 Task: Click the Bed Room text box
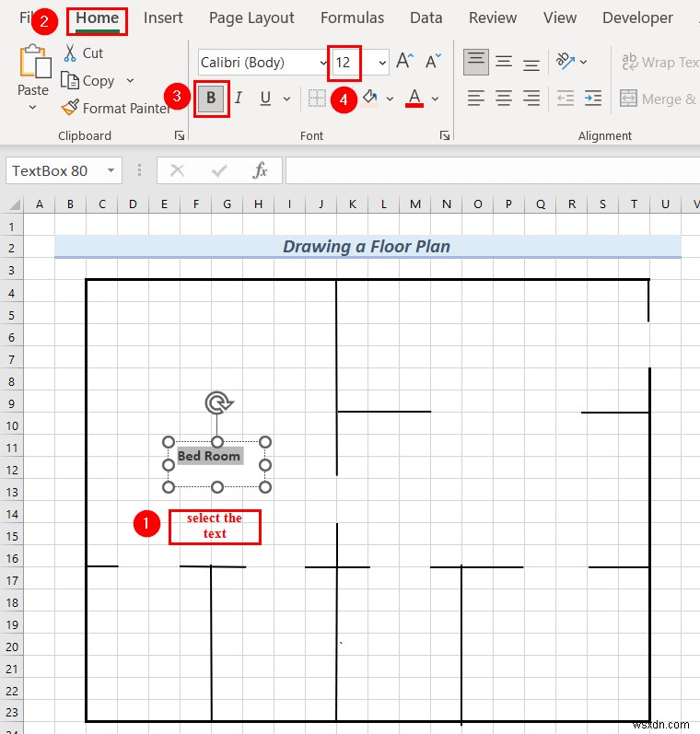point(216,464)
